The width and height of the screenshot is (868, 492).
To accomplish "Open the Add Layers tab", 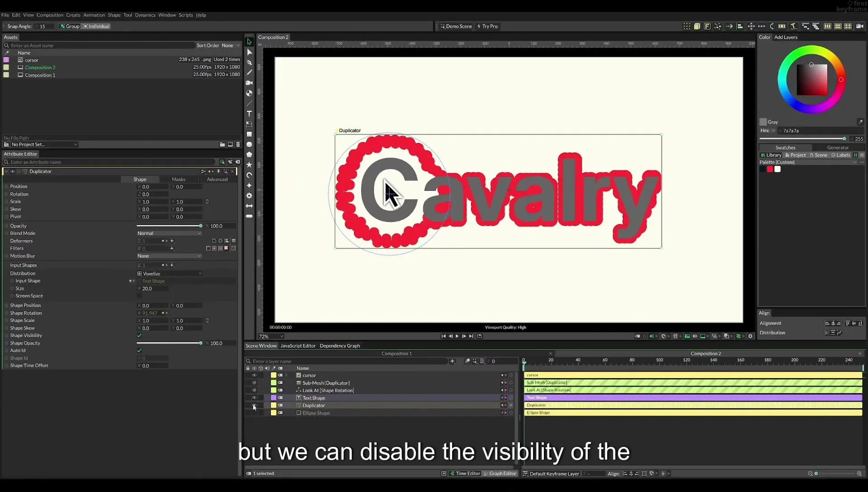I will pos(786,37).
